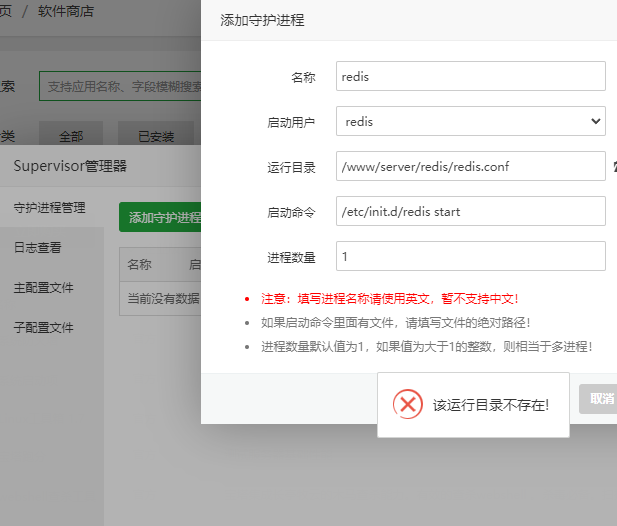Click the red error icon in the notification
Image resolution: width=617 pixels, height=526 pixels.
407,404
